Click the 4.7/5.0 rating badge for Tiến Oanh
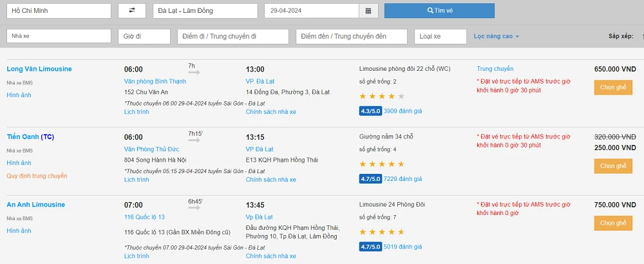 coord(370,179)
